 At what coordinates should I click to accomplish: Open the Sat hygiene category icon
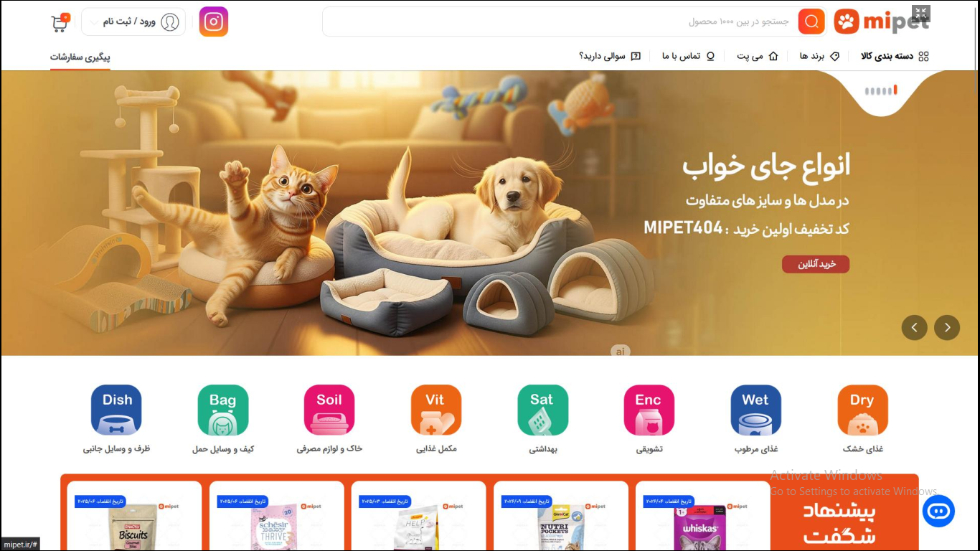coord(543,410)
